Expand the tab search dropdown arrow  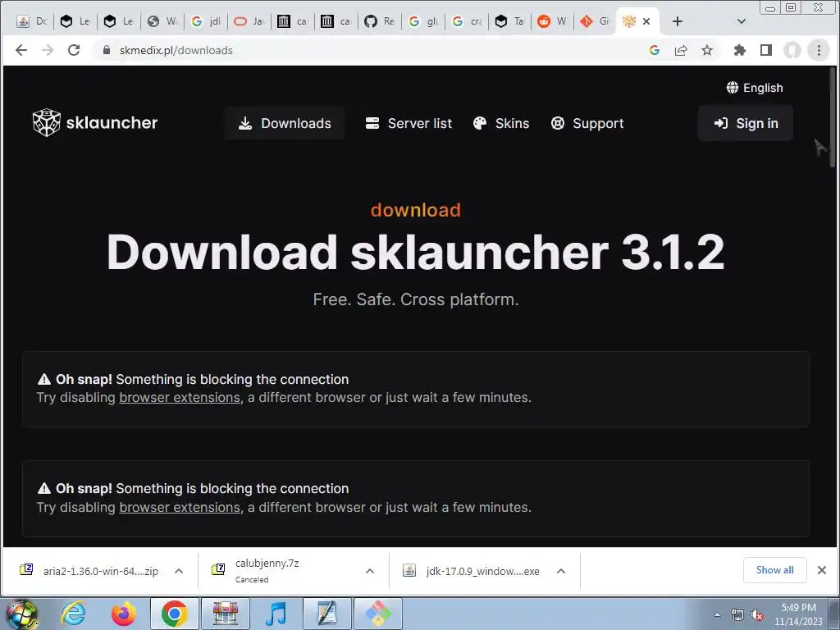point(742,21)
